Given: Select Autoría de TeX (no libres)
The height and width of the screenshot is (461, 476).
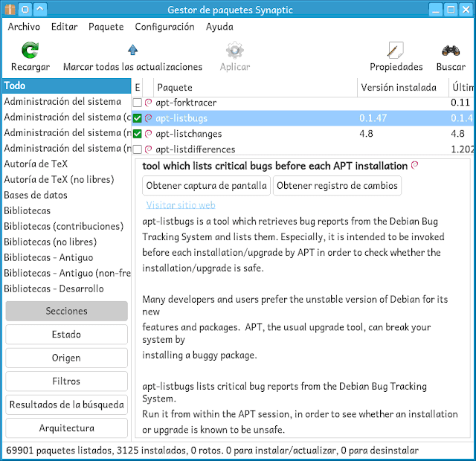Looking at the screenshot, I should click(x=66, y=179).
